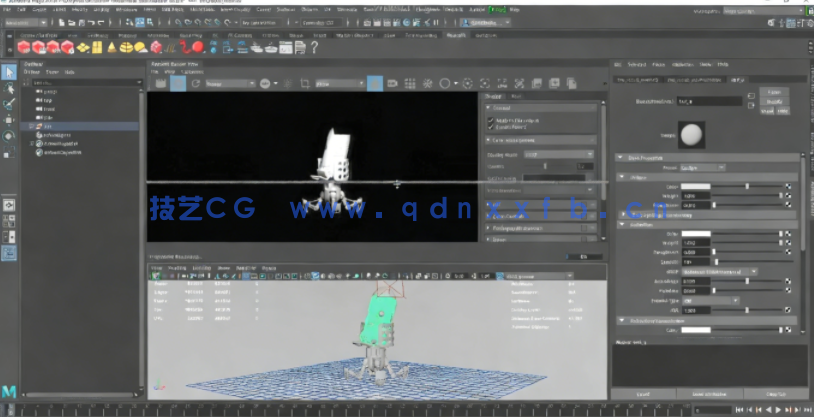Click the Select button at Attribute Editor bottom

[x=645, y=394]
